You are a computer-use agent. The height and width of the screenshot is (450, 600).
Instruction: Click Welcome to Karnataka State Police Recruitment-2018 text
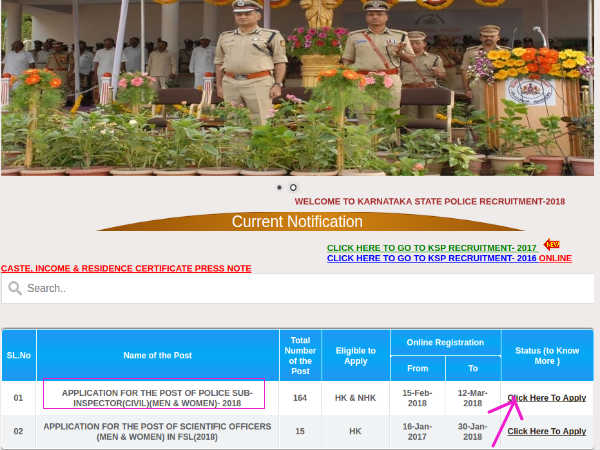point(429,202)
